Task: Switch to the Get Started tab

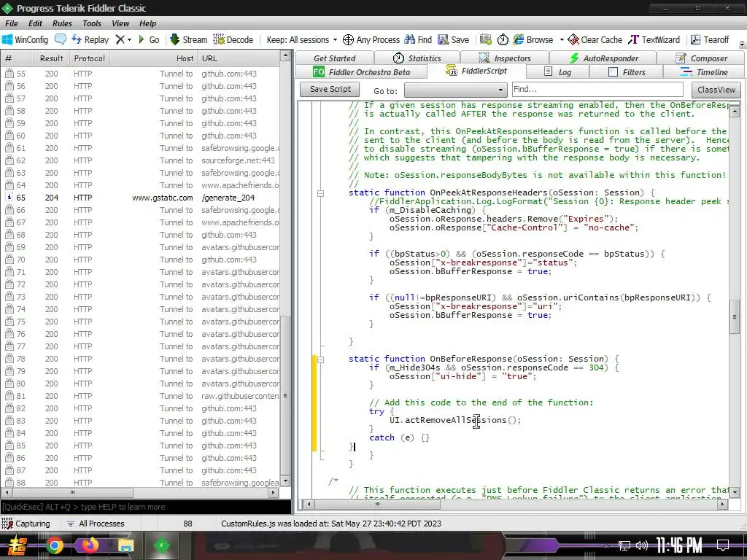Action: (x=334, y=58)
